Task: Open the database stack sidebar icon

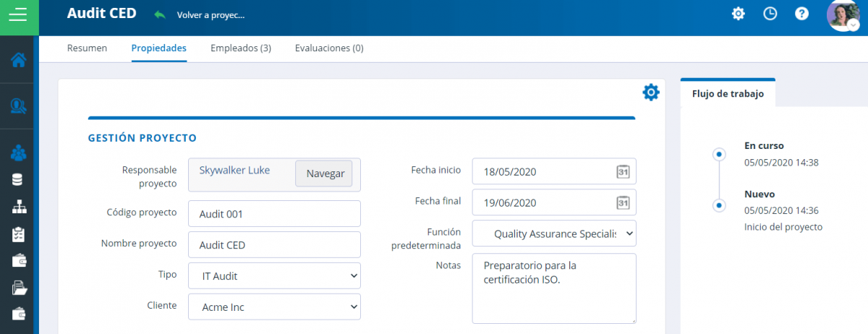Action: pos(17,179)
